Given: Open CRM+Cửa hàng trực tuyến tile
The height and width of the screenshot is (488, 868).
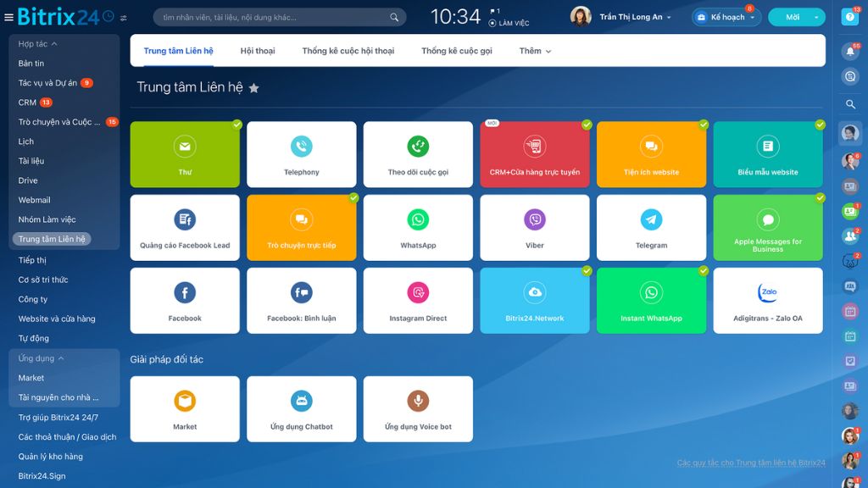Looking at the screenshot, I should point(535,154).
